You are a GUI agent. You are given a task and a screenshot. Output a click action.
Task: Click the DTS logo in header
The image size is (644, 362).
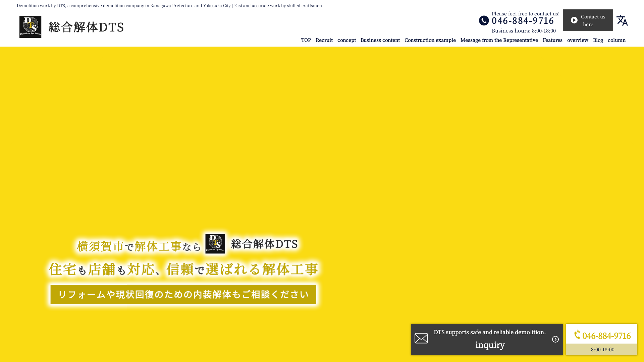coord(30,27)
